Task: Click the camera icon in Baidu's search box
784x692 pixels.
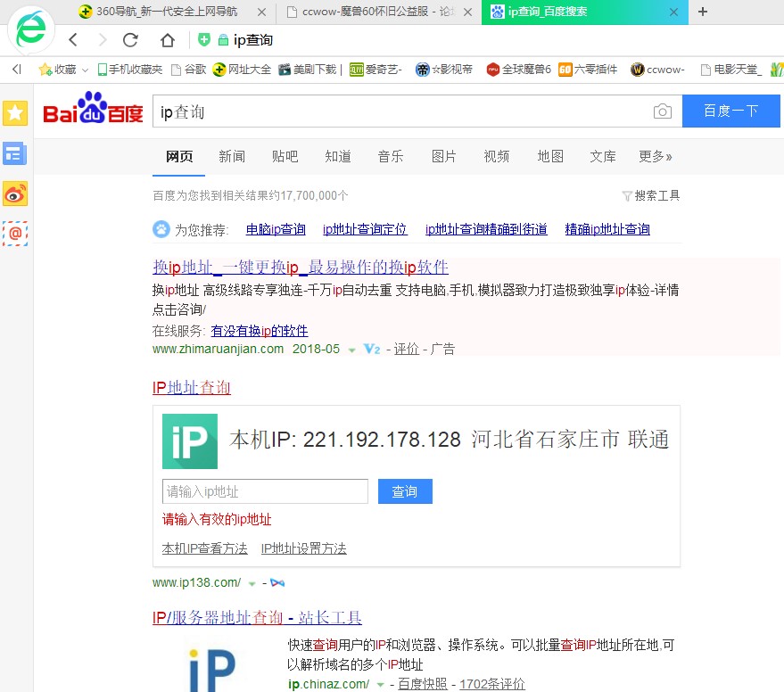Action: pos(663,111)
